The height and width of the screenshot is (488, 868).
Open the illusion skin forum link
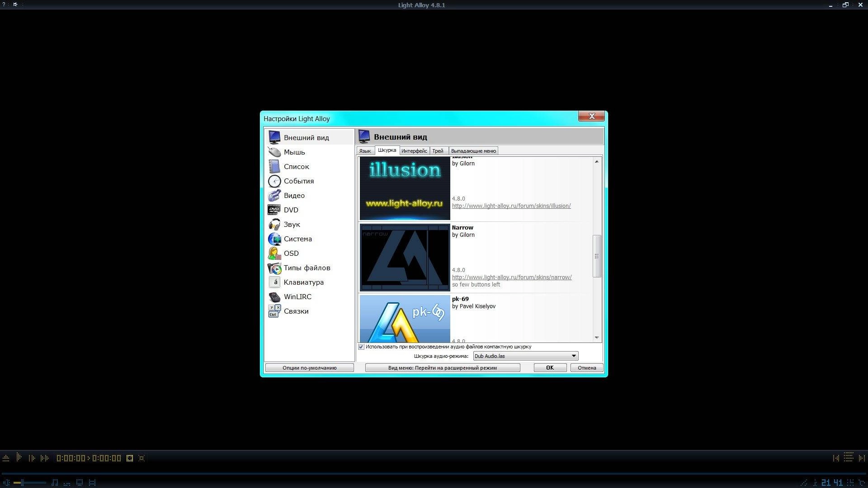[x=511, y=206]
